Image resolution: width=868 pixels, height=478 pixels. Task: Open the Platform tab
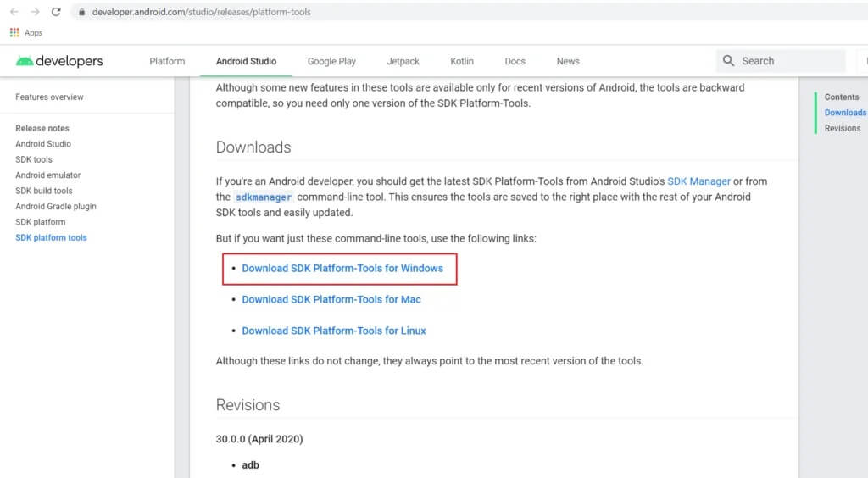coord(167,61)
